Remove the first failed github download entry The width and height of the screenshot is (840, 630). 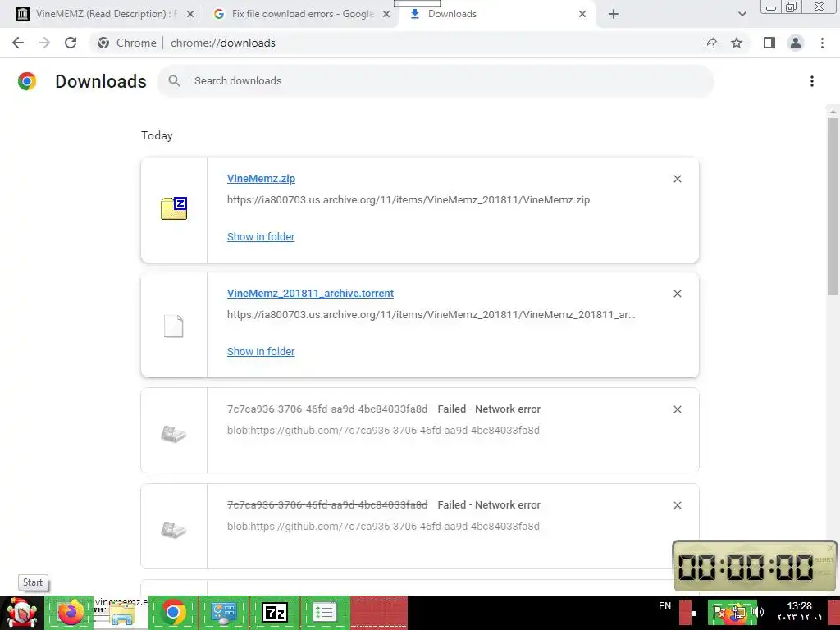coord(677,409)
